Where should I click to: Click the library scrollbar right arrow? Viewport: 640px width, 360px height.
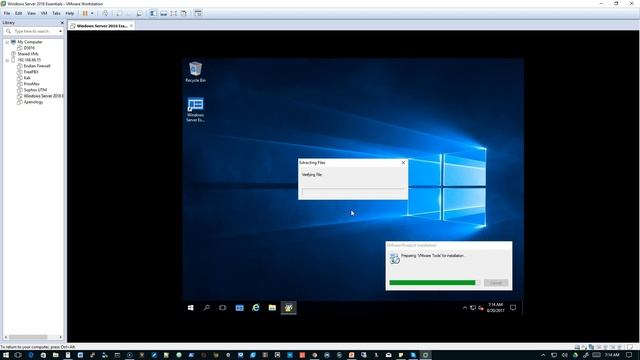coord(61,337)
